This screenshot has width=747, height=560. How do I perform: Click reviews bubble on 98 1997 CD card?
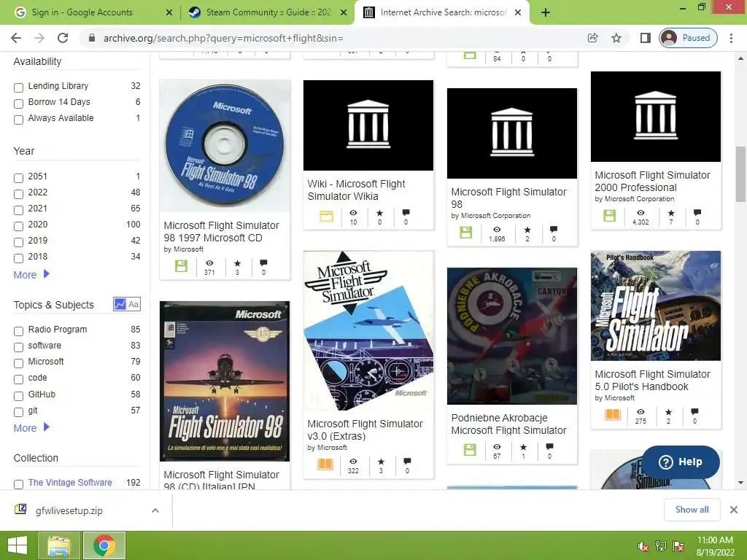[x=263, y=262]
